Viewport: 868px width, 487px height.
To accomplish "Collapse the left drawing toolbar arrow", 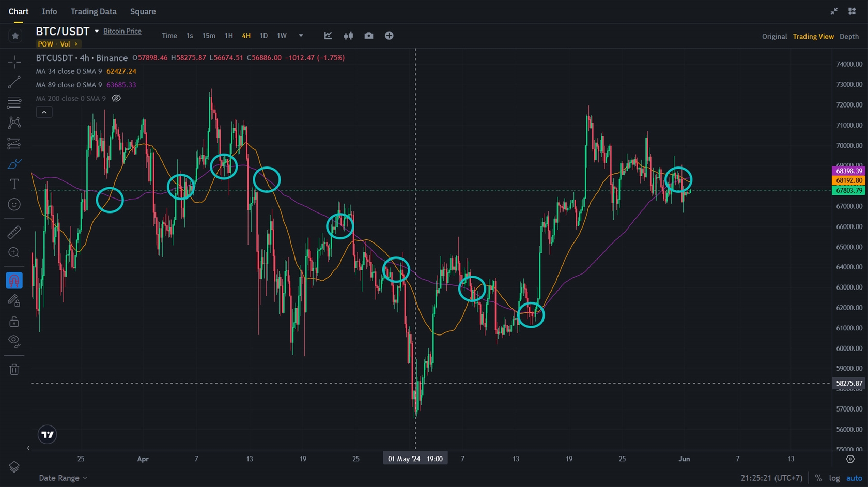I will tap(28, 448).
